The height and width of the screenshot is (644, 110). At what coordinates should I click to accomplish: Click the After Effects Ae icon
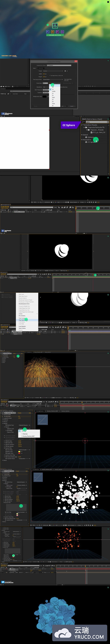(62, 32)
